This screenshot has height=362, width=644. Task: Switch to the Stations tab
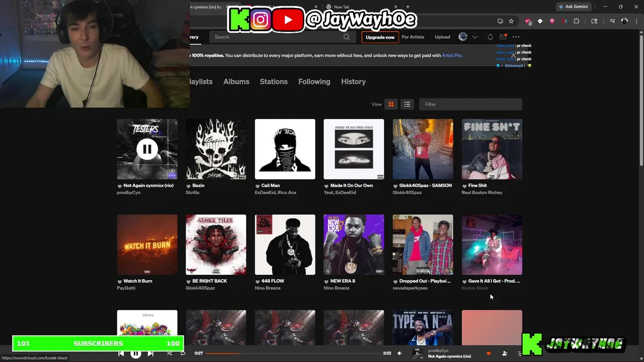(274, 81)
